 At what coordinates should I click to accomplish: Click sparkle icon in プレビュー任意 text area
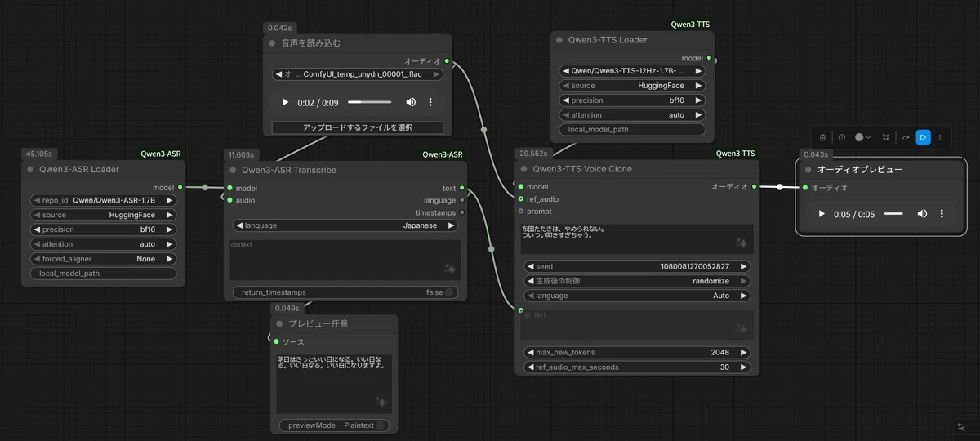380,402
